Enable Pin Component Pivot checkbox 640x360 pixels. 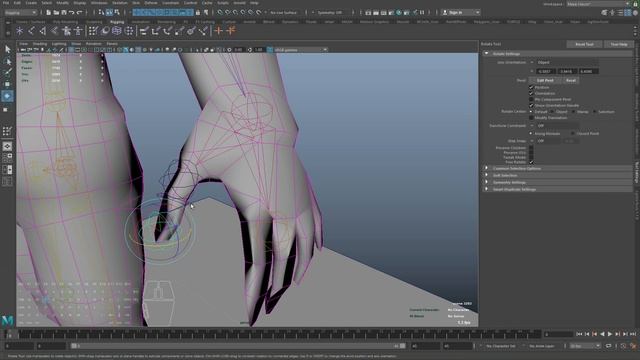tap(531, 99)
